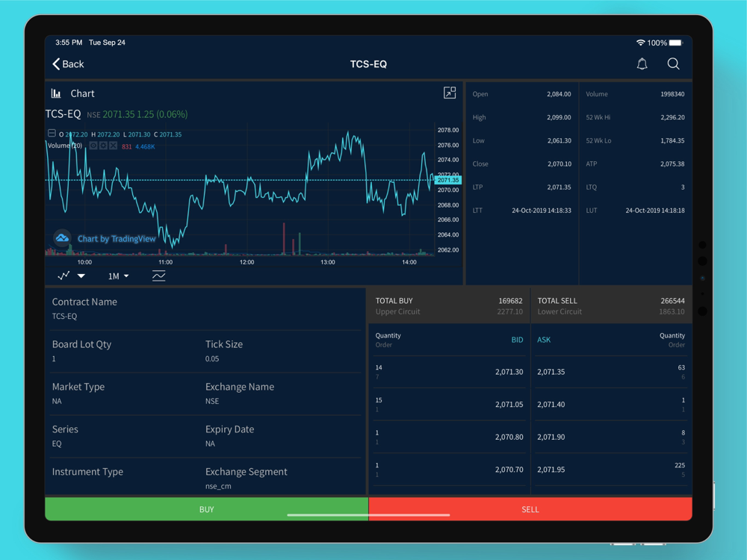
Task: Expand the chart to full screen
Action: point(450,93)
